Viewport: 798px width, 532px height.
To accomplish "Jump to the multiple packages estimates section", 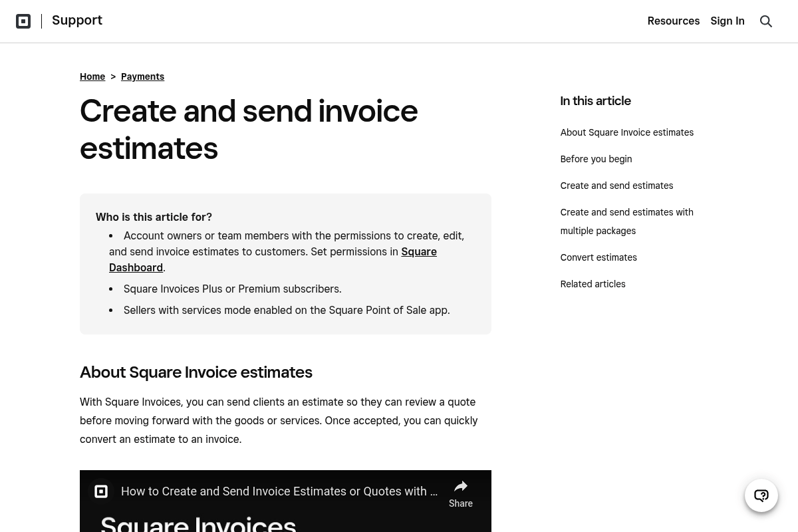I will point(626,221).
